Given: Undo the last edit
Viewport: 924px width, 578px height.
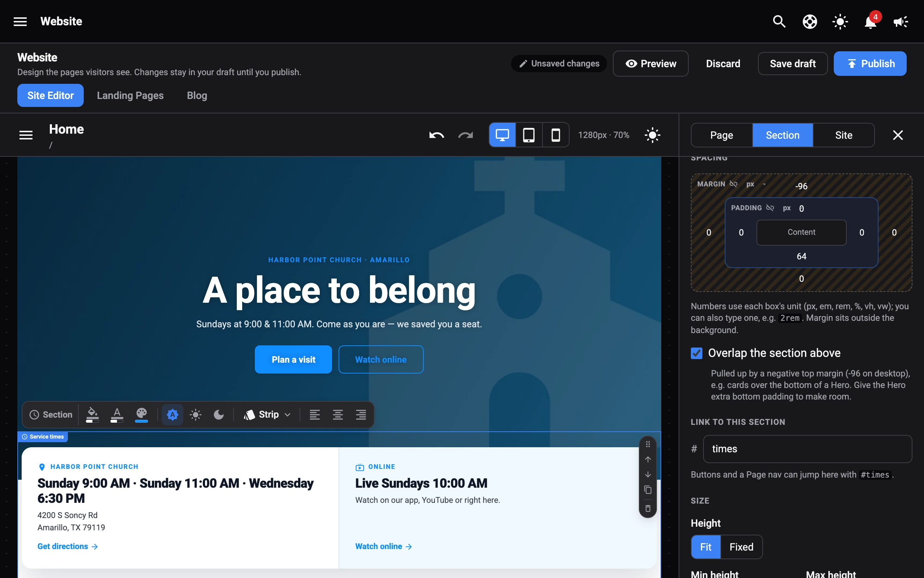Looking at the screenshot, I should (436, 135).
